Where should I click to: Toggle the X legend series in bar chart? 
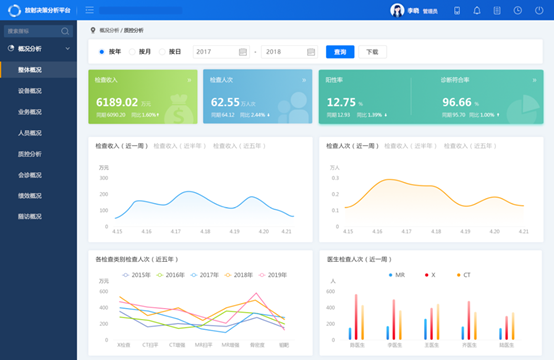coord(430,275)
